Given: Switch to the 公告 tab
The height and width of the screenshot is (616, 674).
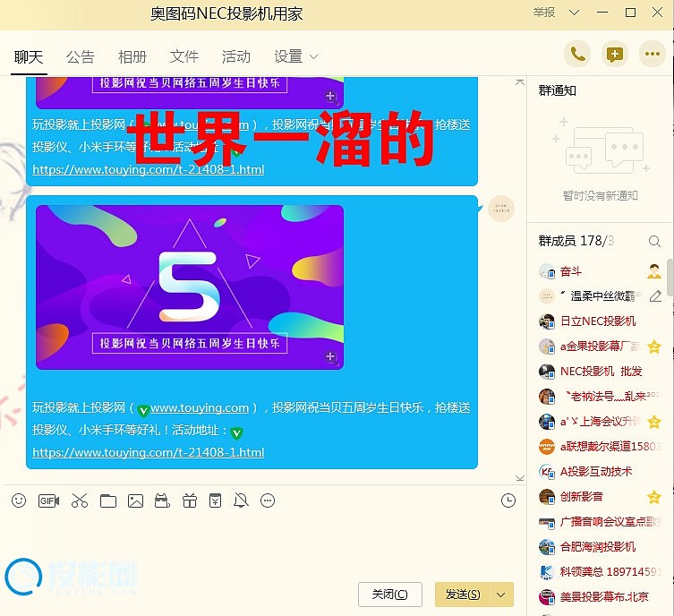Looking at the screenshot, I should click(x=80, y=56).
